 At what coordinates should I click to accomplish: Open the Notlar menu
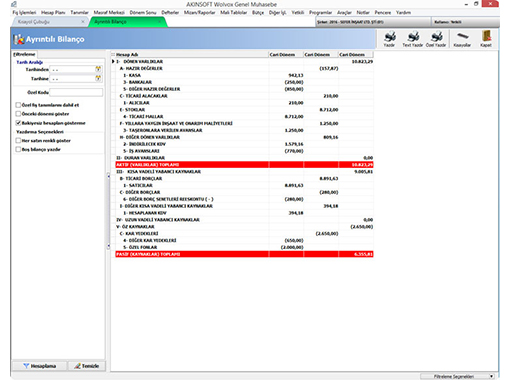pyautogui.click(x=363, y=12)
